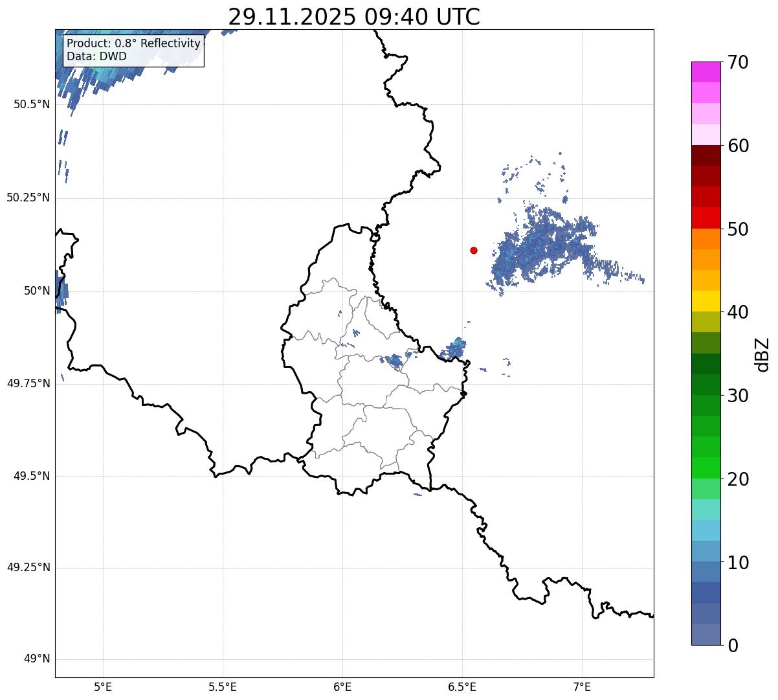Viewport: 778px width, 700px height.
Task: Click the magenta top segment of colorbar
Action: click(706, 72)
